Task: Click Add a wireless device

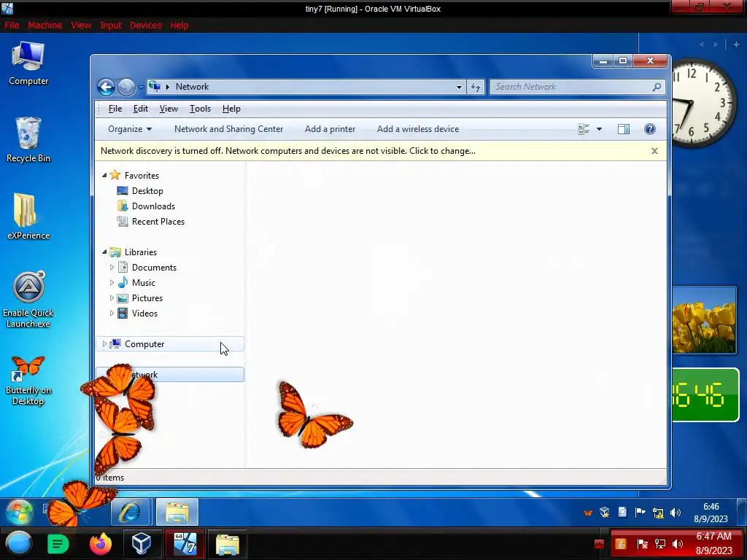Action: coord(418,129)
